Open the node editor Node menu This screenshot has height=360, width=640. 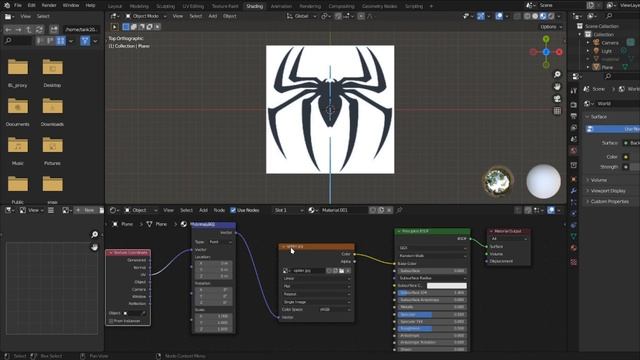tap(219, 210)
